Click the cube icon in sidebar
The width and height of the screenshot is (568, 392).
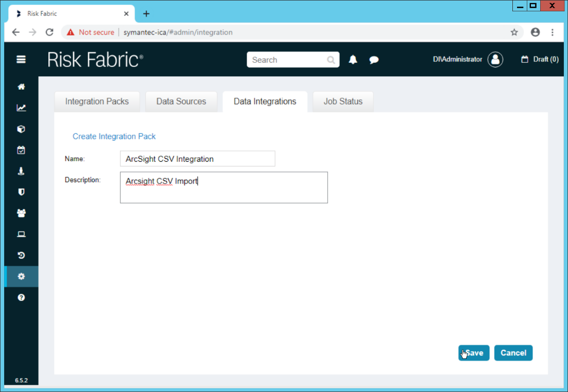click(x=21, y=129)
